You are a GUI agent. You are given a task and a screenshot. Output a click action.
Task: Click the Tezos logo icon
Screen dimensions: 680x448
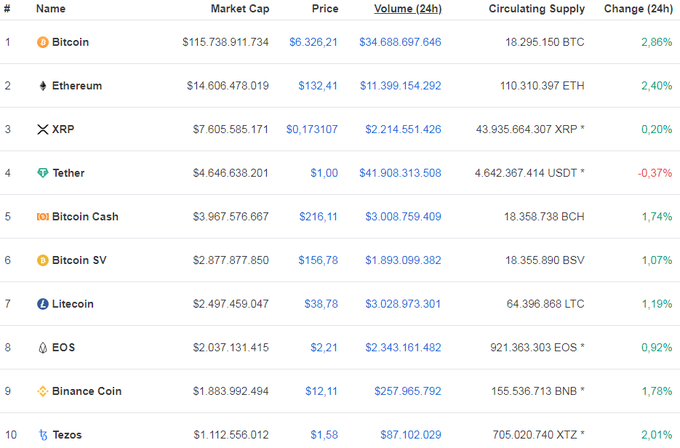43,435
